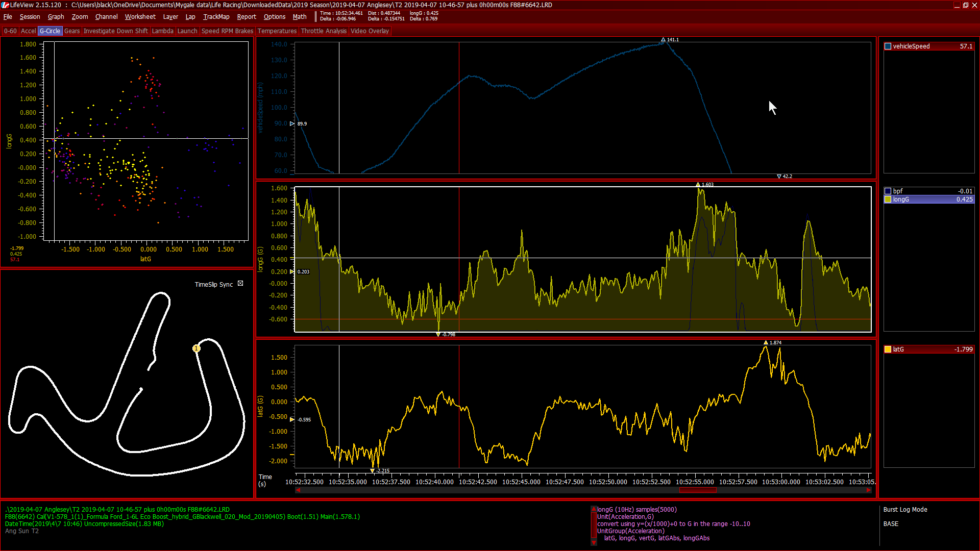This screenshot has height=551, width=980.
Task: Click the red time scrollbar thumb
Action: (698, 490)
